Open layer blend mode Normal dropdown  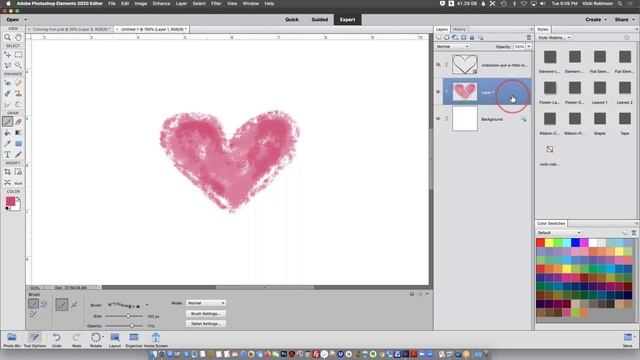[x=452, y=47]
